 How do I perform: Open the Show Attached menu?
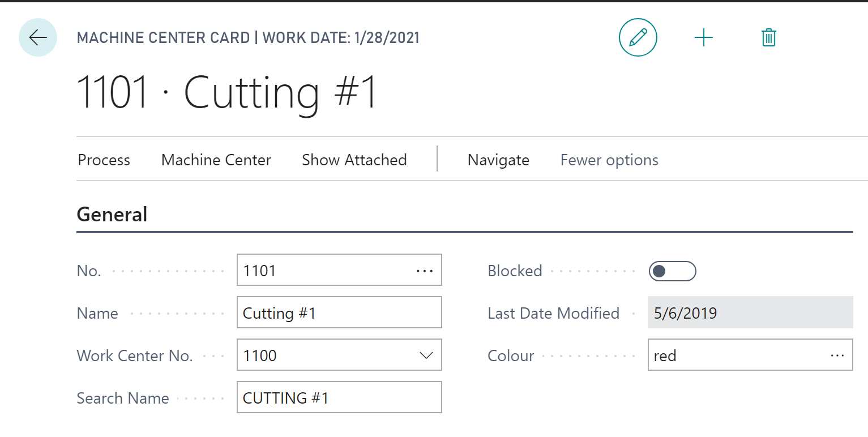(354, 160)
